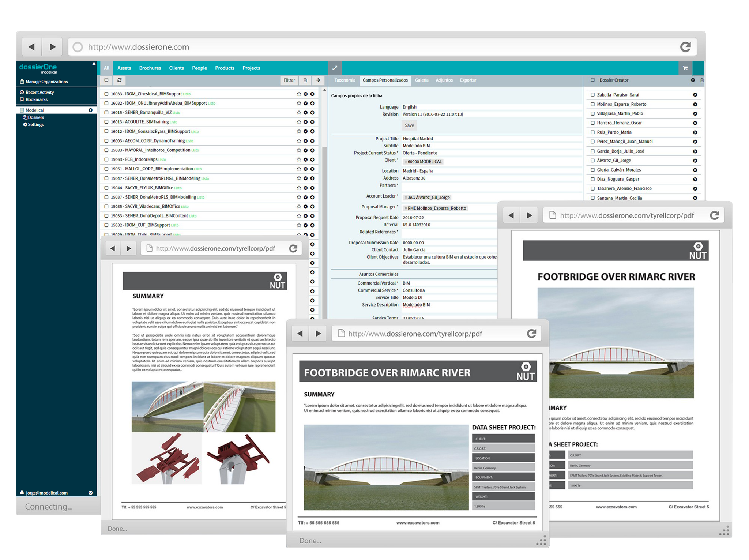Remove the RME Molinos_Esparza_Roberto tag

coord(406,208)
